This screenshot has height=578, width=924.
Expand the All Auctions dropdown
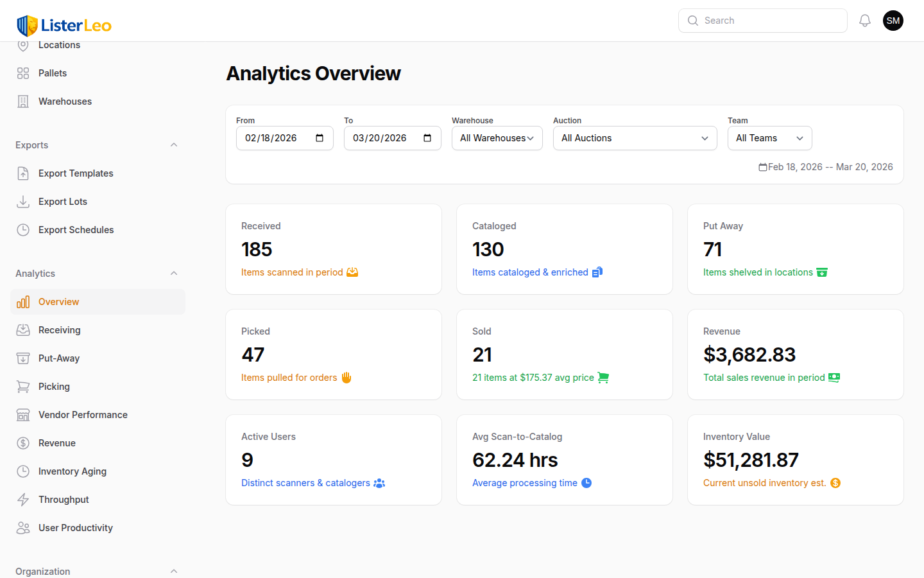(635, 138)
